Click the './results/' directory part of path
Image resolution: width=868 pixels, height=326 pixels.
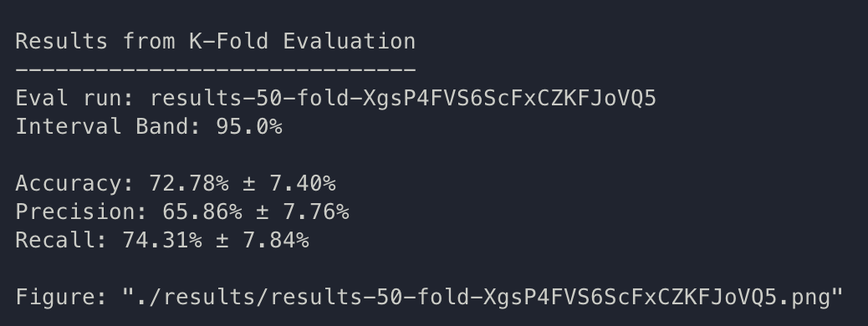(x=203, y=298)
